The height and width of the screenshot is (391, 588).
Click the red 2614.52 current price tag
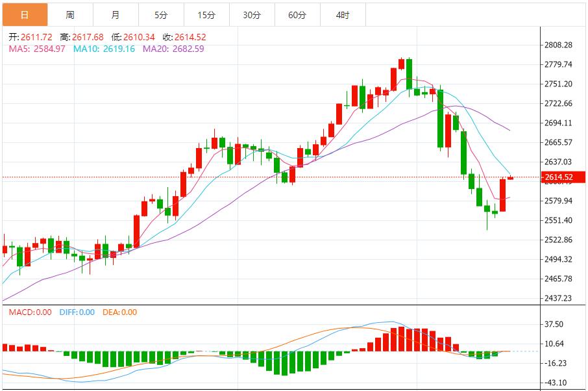point(563,177)
